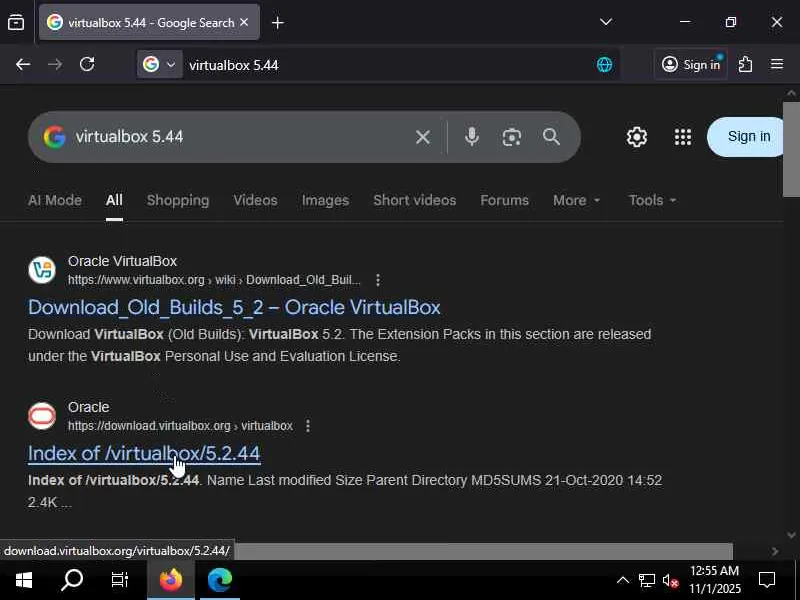Open the Windows Start menu
800x600 pixels.
(23, 580)
